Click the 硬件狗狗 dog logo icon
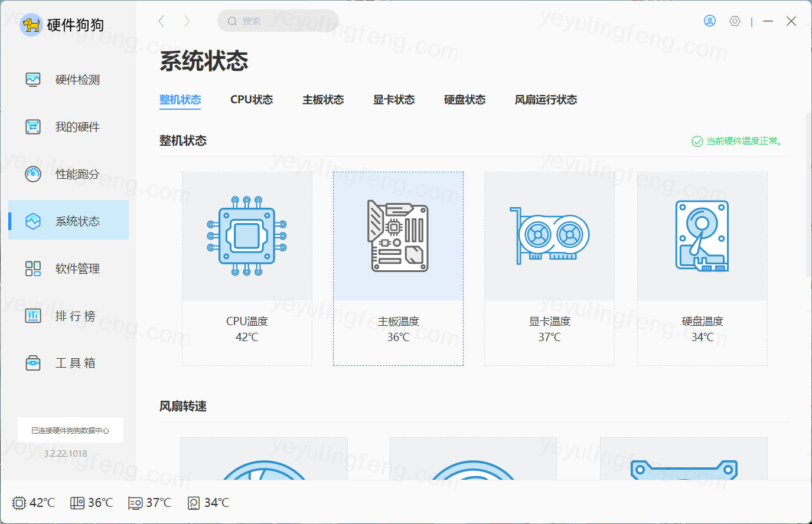 click(x=31, y=25)
